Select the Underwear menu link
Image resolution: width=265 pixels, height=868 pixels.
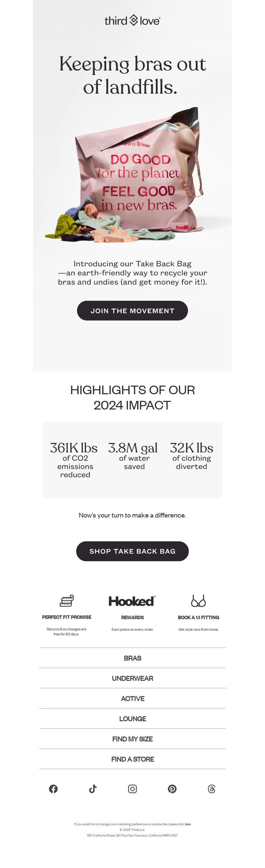(x=132, y=678)
